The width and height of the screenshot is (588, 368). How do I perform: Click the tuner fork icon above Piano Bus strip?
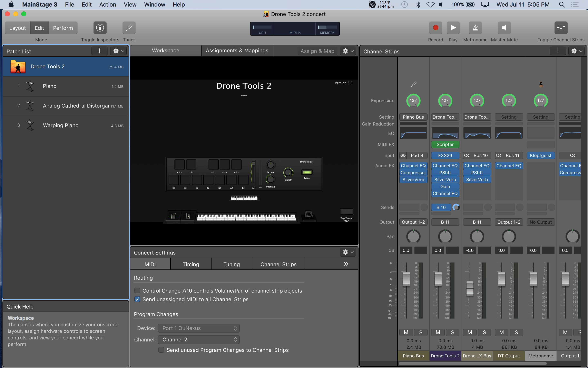click(x=414, y=84)
